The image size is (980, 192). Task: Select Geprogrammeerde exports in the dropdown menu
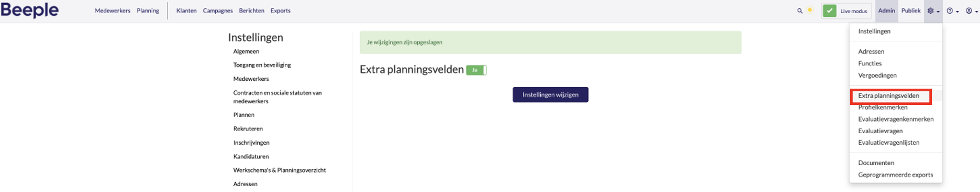(896, 175)
